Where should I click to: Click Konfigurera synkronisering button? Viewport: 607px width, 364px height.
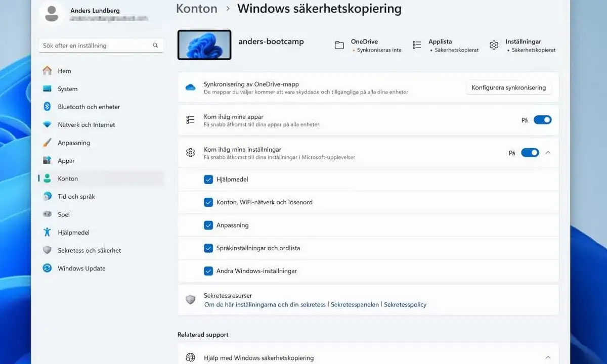click(508, 87)
